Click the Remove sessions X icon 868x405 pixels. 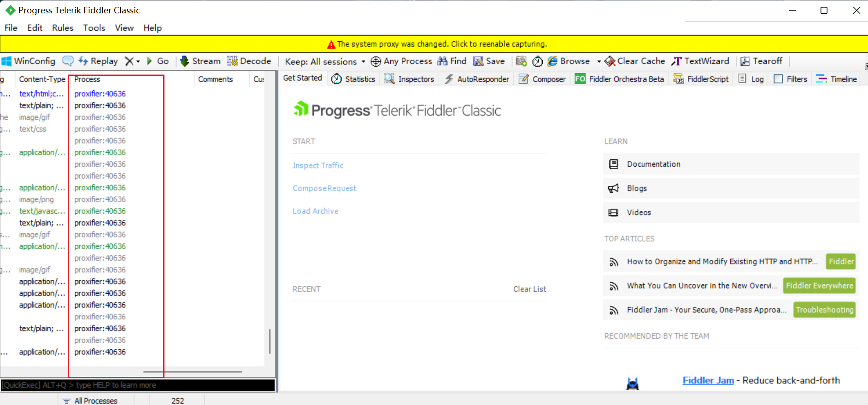129,61
